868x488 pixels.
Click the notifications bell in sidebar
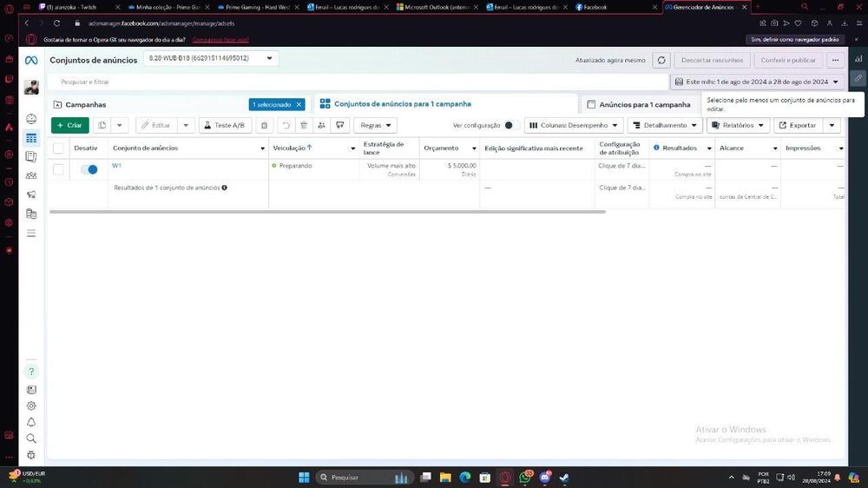[x=31, y=422]
